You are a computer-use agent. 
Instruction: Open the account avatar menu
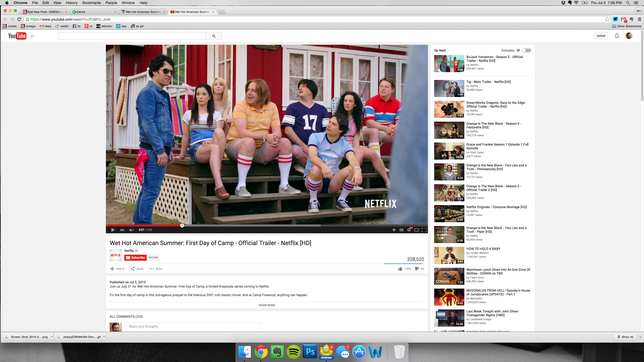tap(629, 36)
